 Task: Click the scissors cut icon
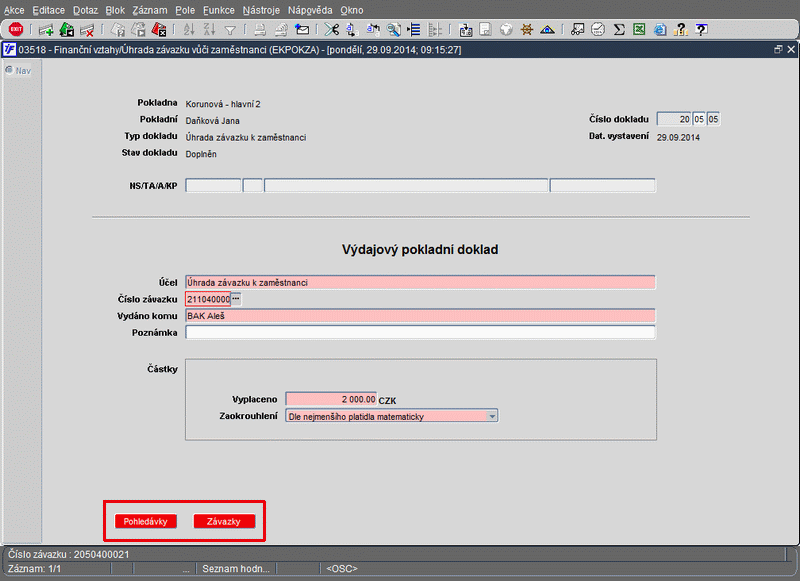pyautogui.click(x=332, y=30)
